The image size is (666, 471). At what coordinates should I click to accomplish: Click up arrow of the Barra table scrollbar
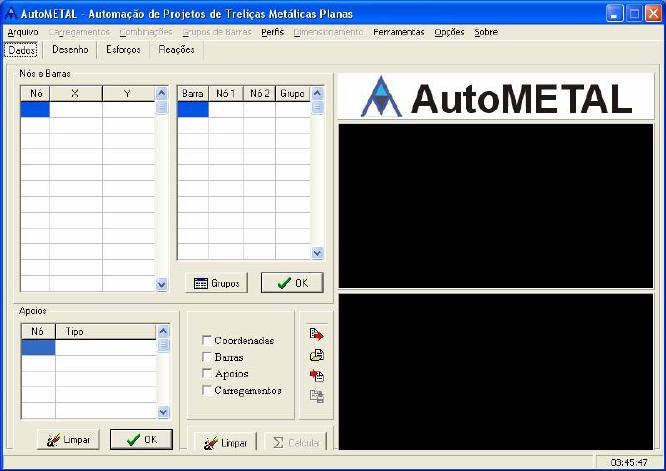pyautogui.click(x=317, y=93)
